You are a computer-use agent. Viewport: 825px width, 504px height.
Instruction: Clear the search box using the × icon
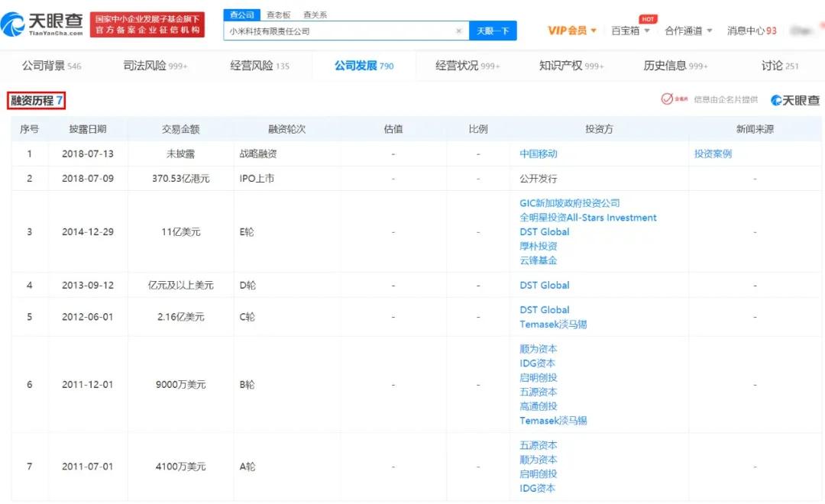[x=458, y=30]
